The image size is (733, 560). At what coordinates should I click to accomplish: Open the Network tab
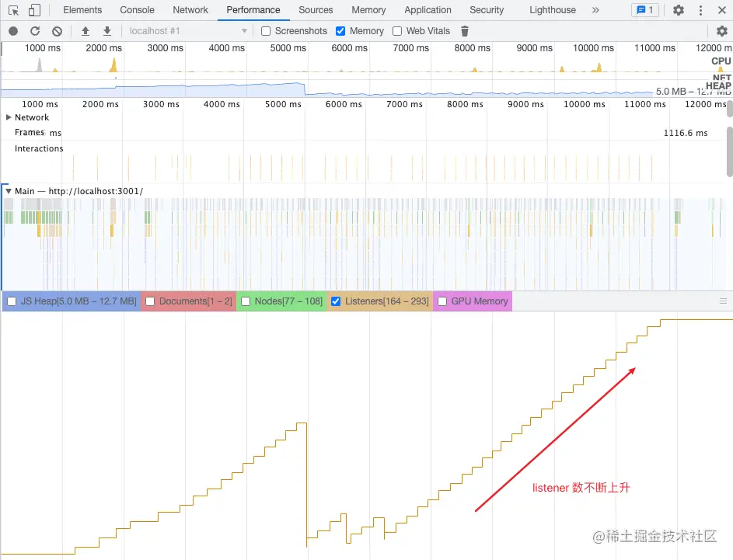[190, 10]
